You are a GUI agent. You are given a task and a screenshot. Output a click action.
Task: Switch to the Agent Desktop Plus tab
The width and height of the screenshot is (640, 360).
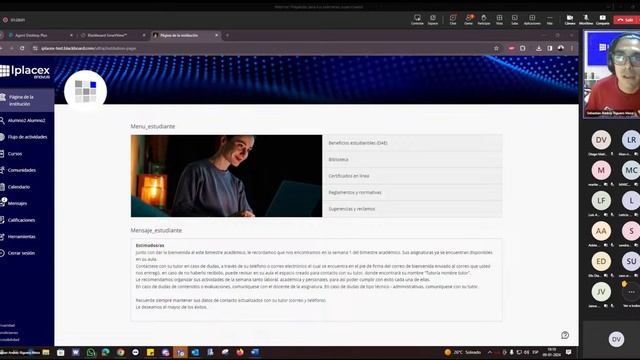pos(40,36)
